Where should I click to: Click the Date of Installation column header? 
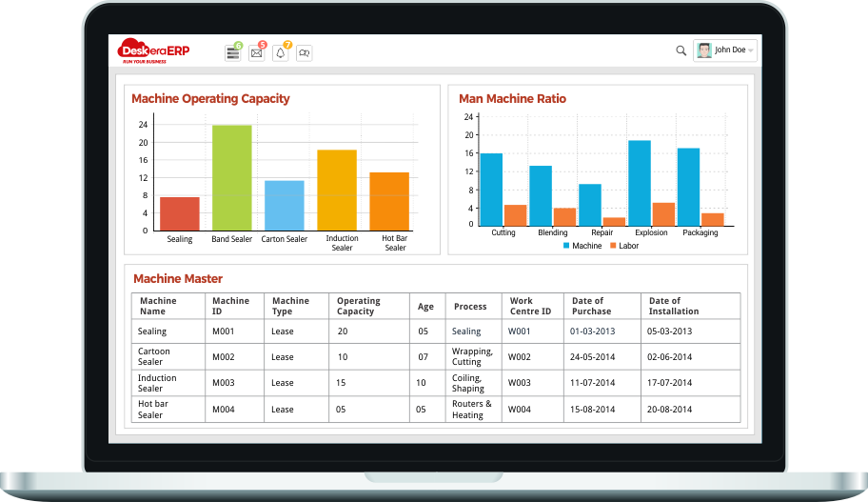[x=673, y=306]
